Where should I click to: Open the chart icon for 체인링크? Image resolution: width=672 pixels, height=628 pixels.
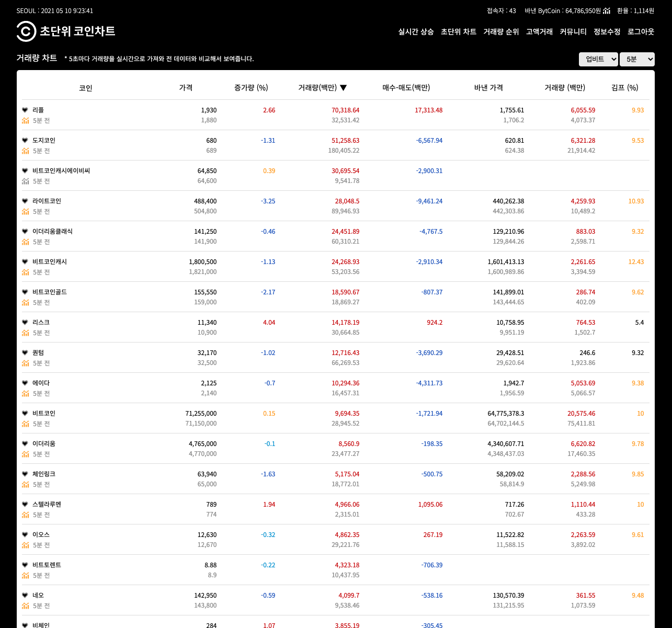[x=25, y=484]
